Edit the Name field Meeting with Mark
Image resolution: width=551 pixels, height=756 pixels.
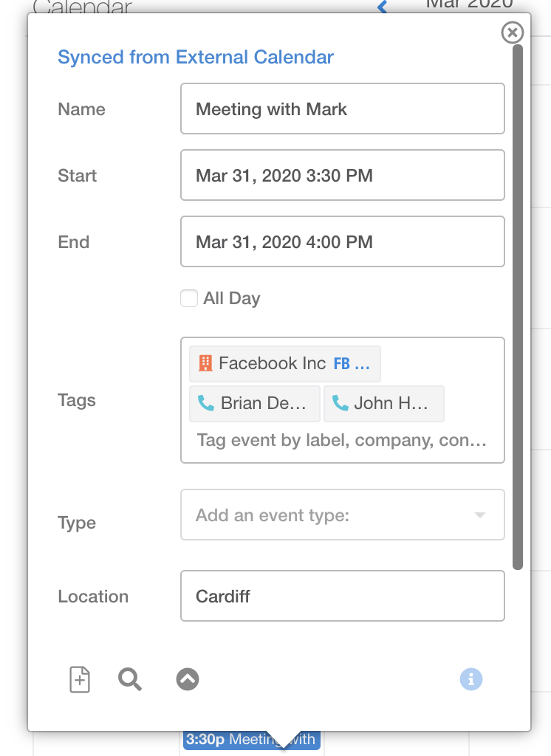(343, 109)
